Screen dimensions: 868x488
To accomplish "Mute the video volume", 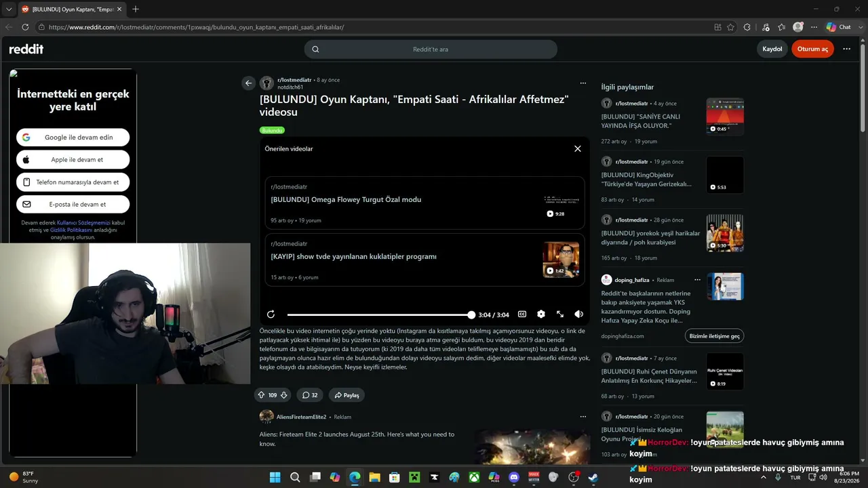I will pos(578,314).
